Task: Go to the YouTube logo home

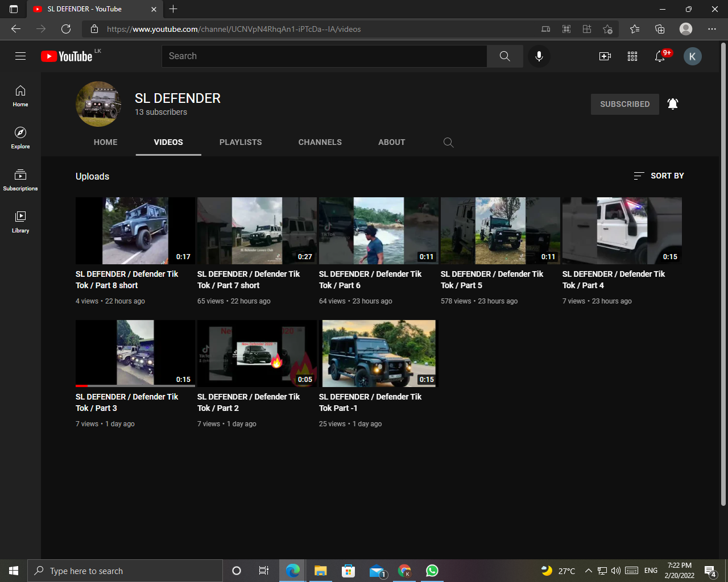Action: [67, 56]
